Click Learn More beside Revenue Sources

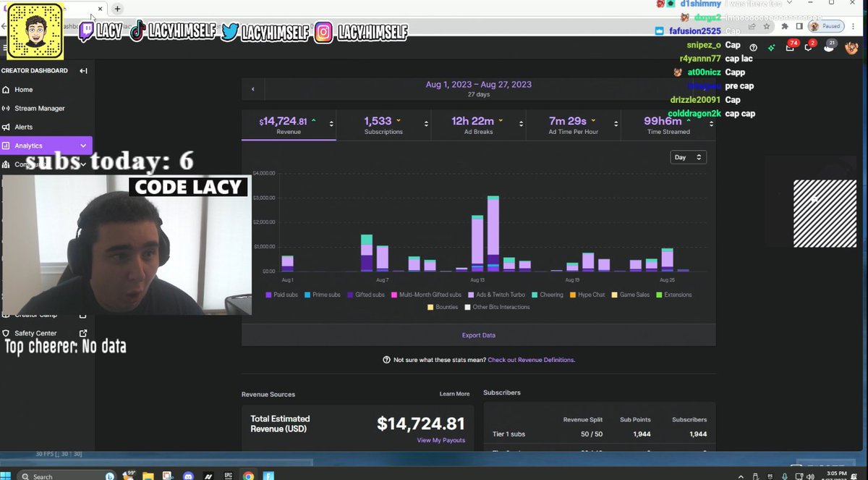(x=454, y=394)
